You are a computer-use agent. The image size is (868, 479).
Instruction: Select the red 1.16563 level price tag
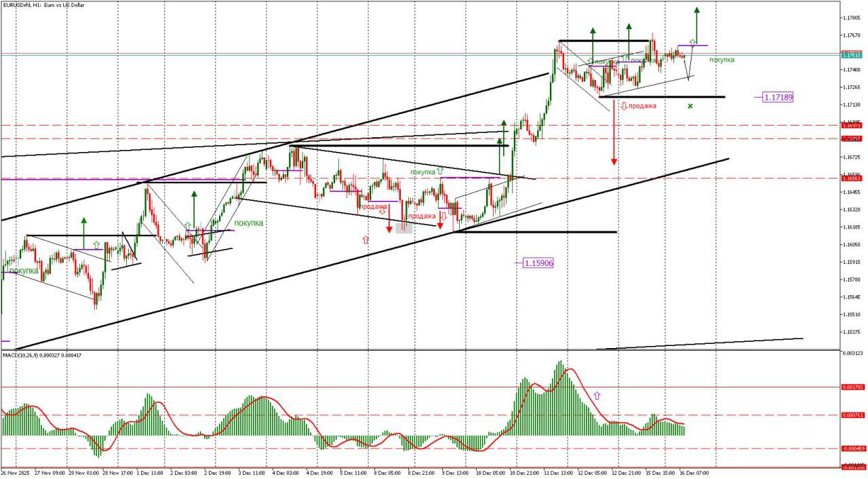[x=851, y=178]
